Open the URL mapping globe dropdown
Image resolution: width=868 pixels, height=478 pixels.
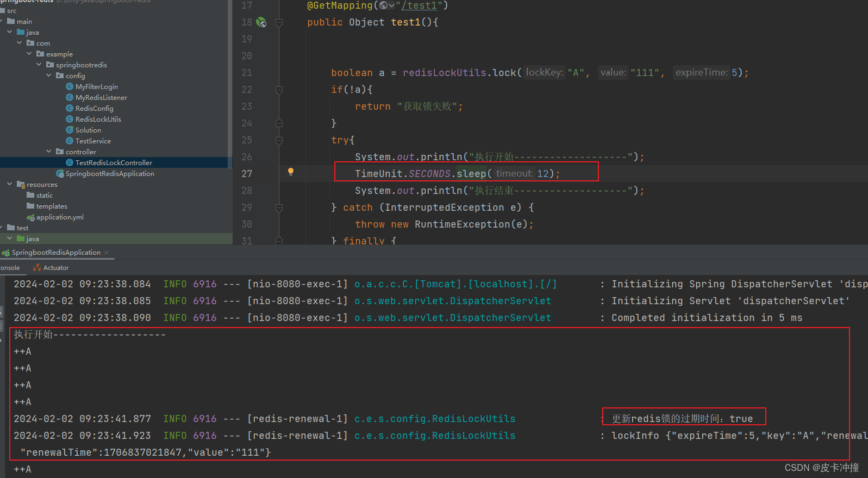pyautogui.click(x=387, y=5)
